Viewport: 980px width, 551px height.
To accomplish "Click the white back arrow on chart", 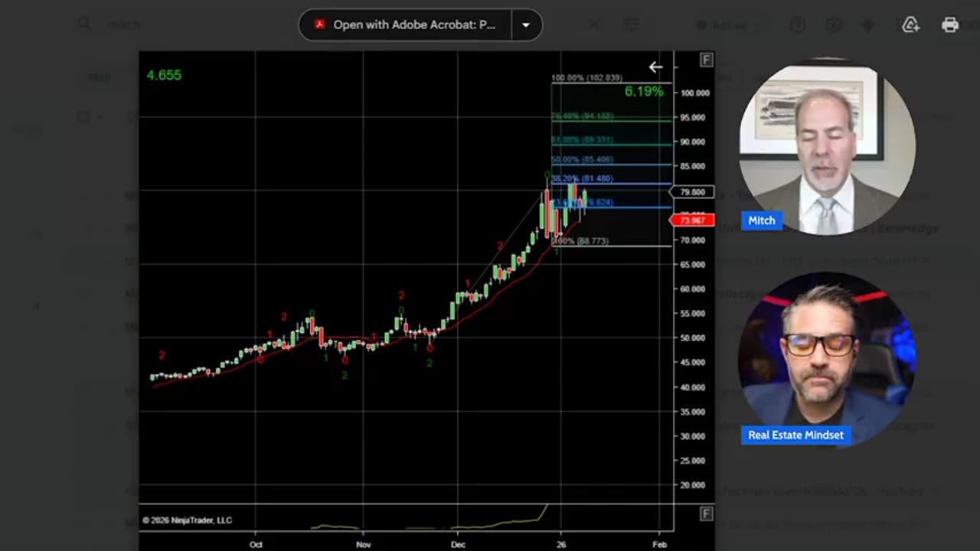I will tap(655, 67).
